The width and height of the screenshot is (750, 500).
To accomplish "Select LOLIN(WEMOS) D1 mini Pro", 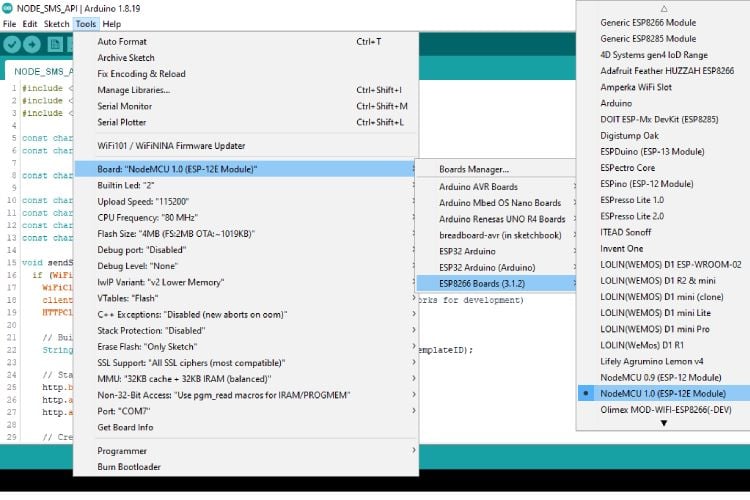I will (x=663, y=329).
